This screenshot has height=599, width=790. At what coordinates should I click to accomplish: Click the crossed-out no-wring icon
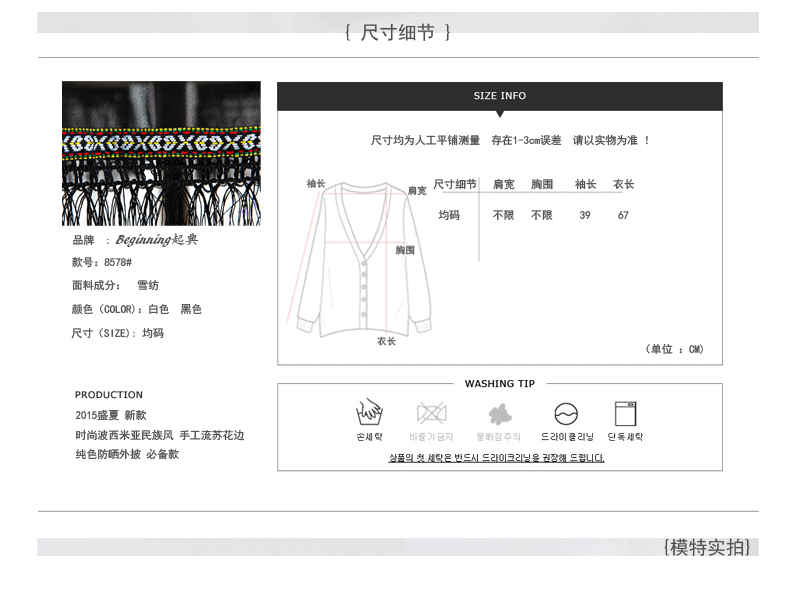pos(431,413)
